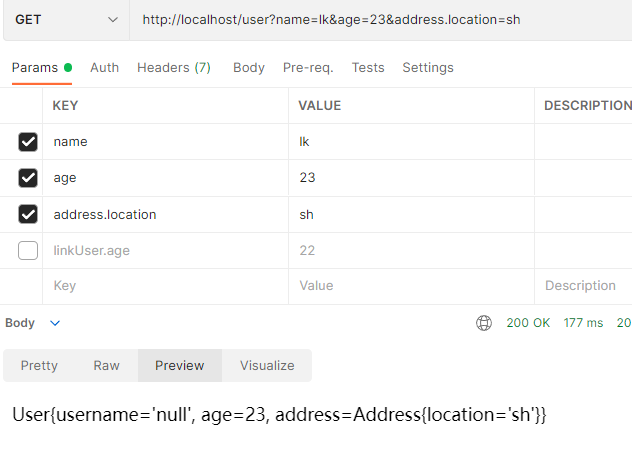
Task: Uncheck the address.location parameter checkbox
Action: [28, 214]
